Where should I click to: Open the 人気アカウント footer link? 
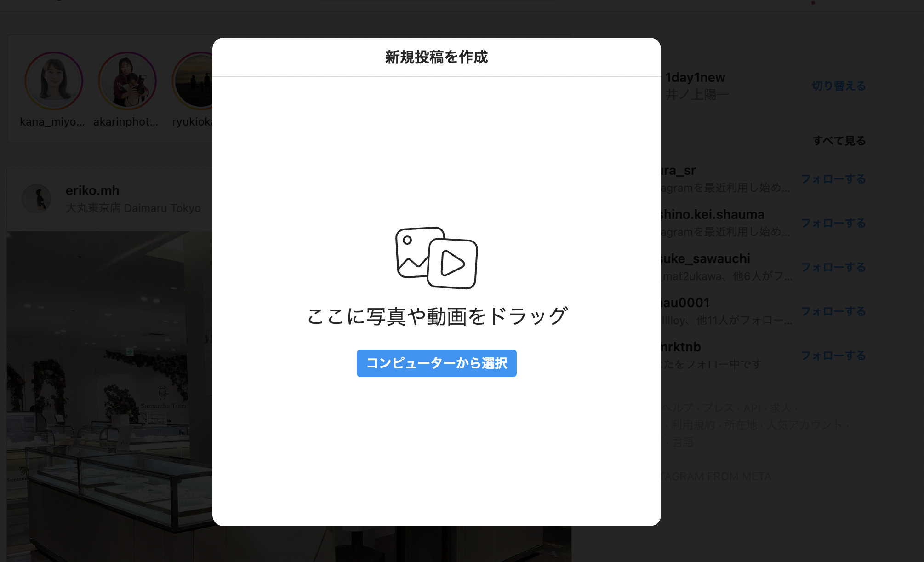point(804,425)
